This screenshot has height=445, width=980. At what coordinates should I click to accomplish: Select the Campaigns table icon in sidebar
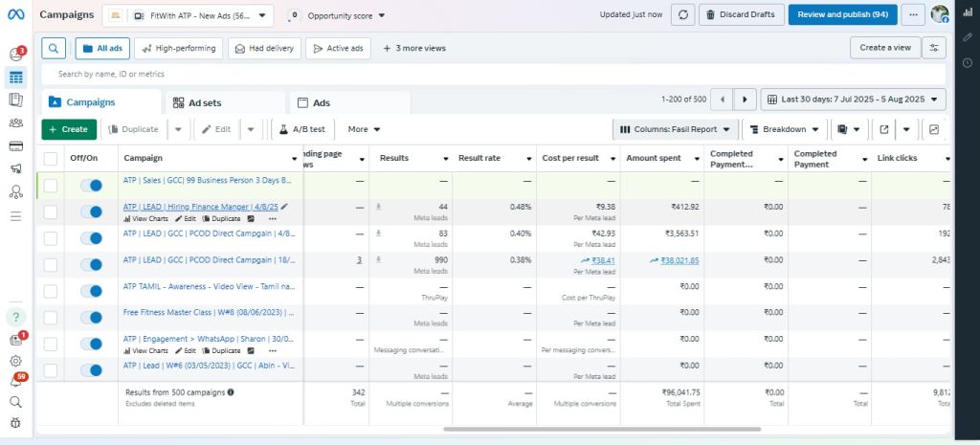(15, 78)
